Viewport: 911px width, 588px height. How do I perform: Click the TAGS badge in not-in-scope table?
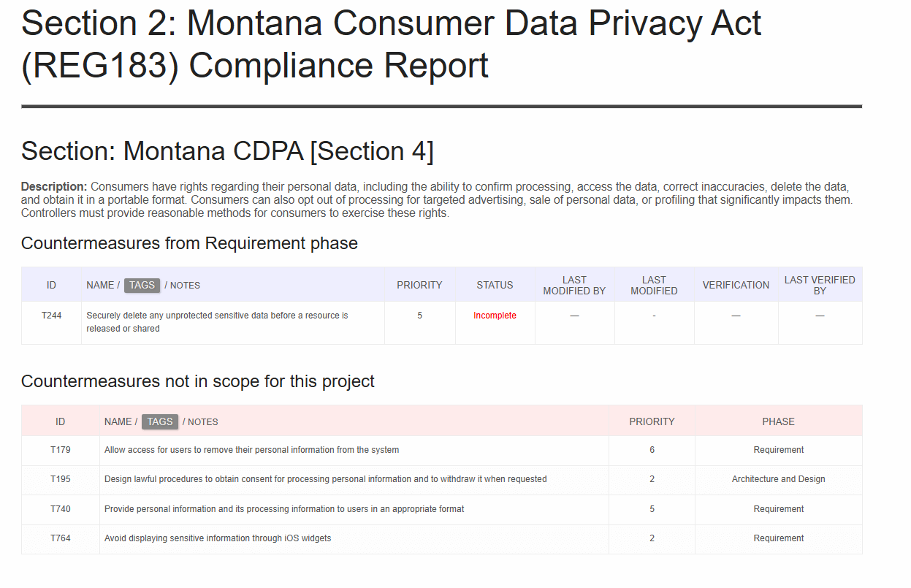(x=160, y=421)
